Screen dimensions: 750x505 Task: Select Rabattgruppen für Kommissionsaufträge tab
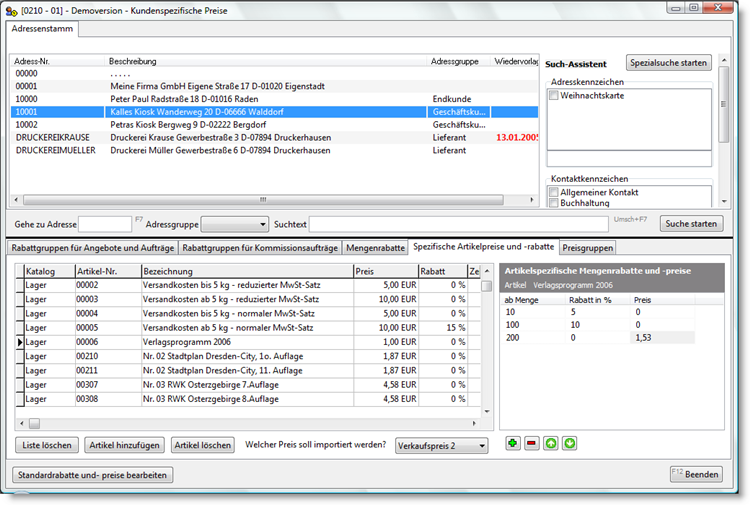(x=260, y=247)
